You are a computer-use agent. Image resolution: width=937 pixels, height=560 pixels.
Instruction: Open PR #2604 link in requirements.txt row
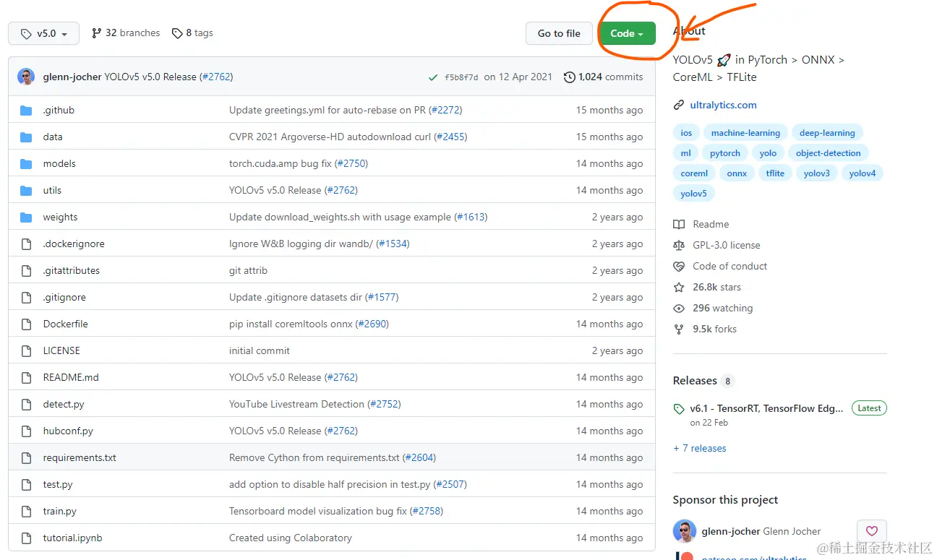pyautogui.click(x=420, y=458)
